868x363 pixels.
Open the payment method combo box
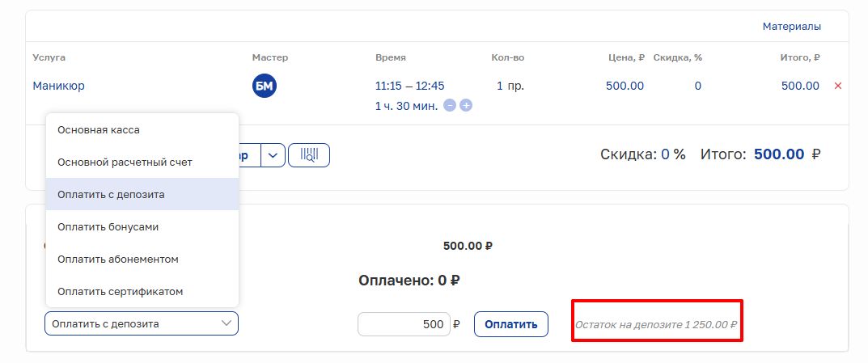[x=142, y=323]
